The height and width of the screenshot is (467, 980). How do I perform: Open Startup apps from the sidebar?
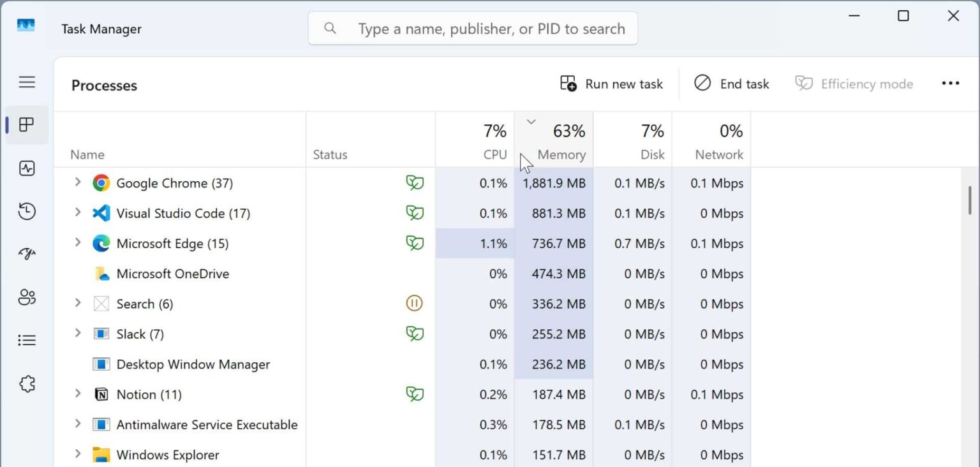(x=26, y=253)
